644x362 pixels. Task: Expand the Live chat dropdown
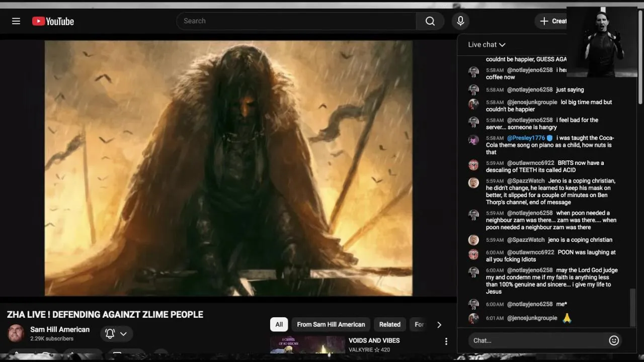click(487, 45)
